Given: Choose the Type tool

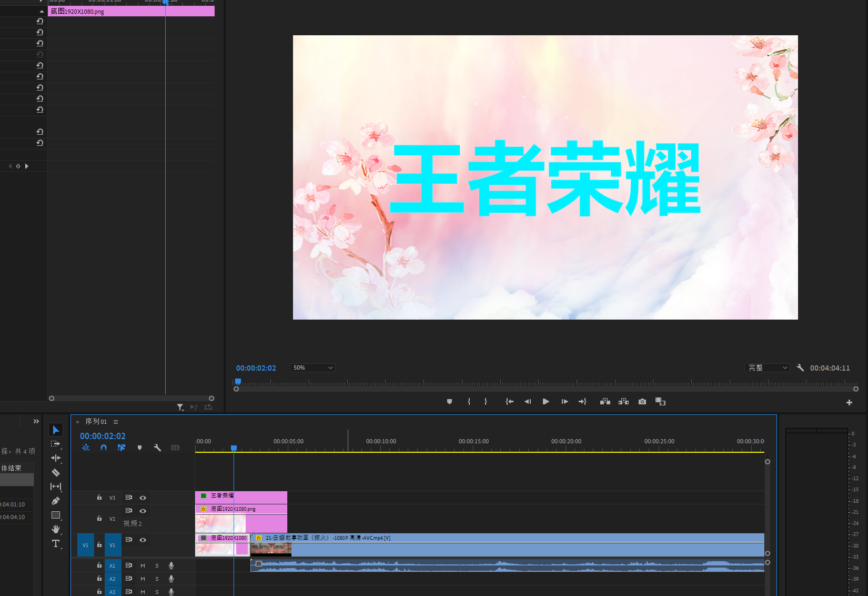Looking at the screenshot, I should tap(56, 543).
